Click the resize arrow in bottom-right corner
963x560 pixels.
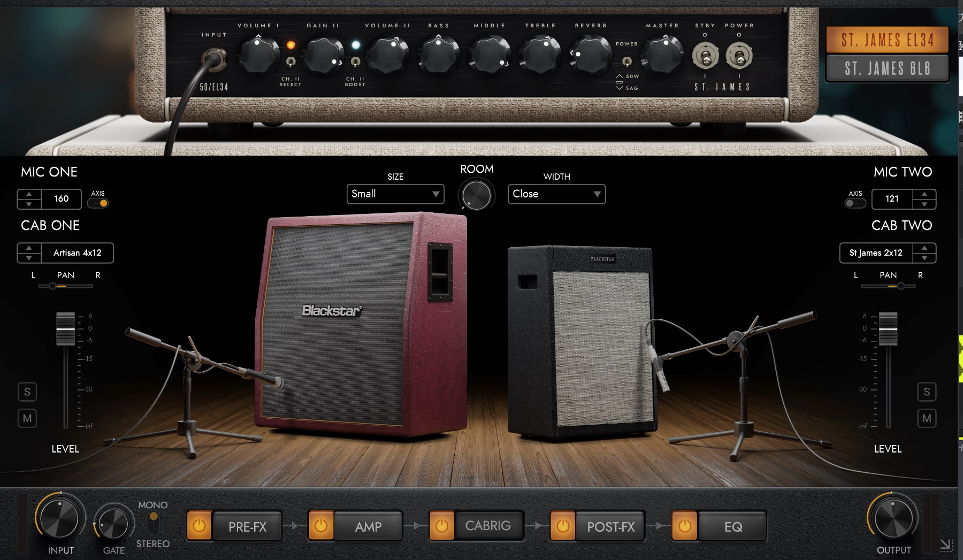946,545
